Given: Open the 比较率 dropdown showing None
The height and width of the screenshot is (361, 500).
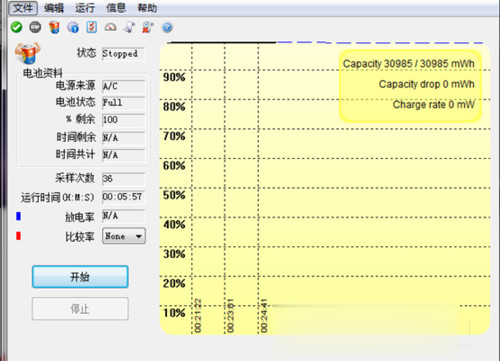Looking at the screenshot, I should pyautogui.click(x=124, y=236).
